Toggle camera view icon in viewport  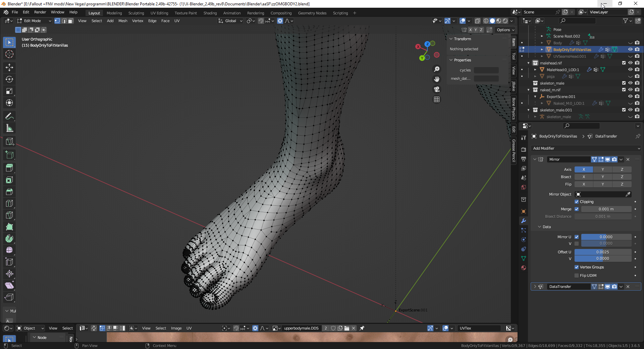(437, 89)
